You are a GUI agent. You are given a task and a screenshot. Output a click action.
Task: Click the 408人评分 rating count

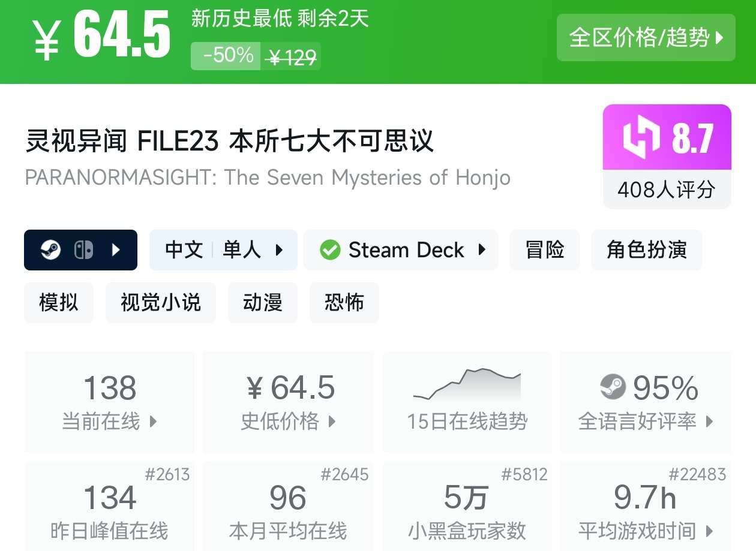pos(667,190)
